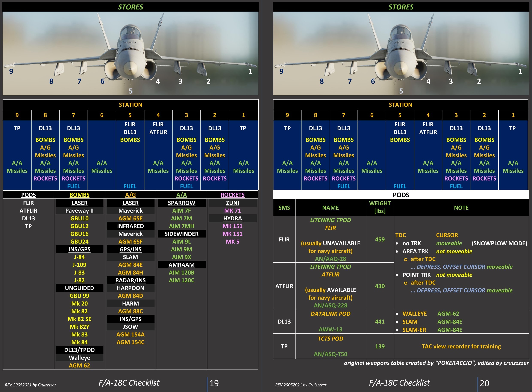Click the Mk 82 SE unguided bomb entry

[79, 319]
